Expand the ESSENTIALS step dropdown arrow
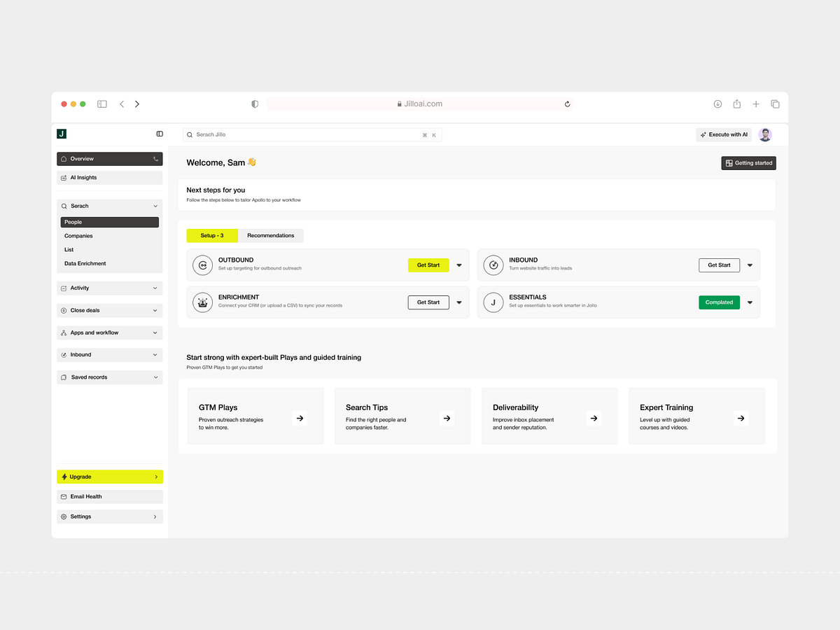Viewport: 840px width, 630px height. pos(750,302)
